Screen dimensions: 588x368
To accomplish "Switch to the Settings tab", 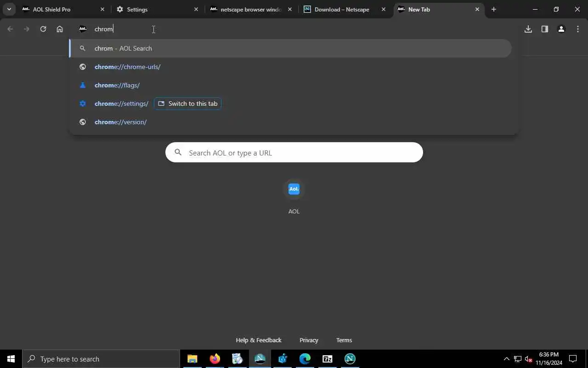I will point(158,9).
